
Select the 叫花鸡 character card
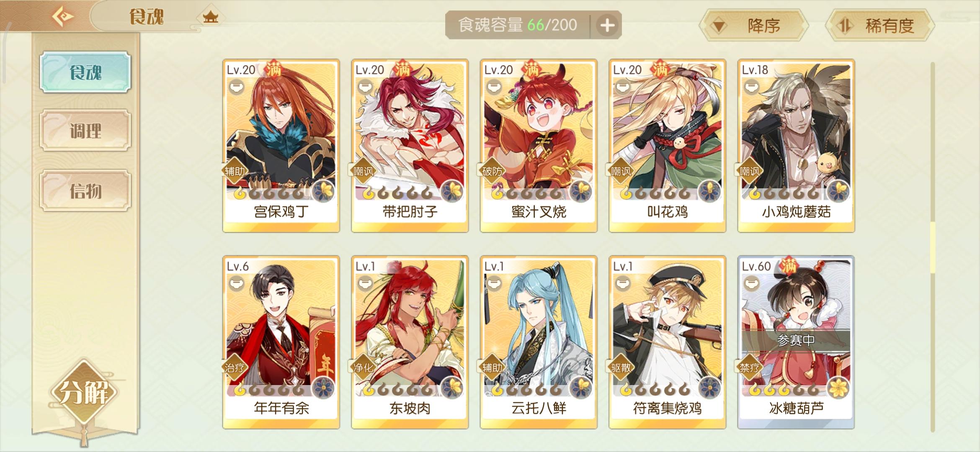[x=667, y=145]
